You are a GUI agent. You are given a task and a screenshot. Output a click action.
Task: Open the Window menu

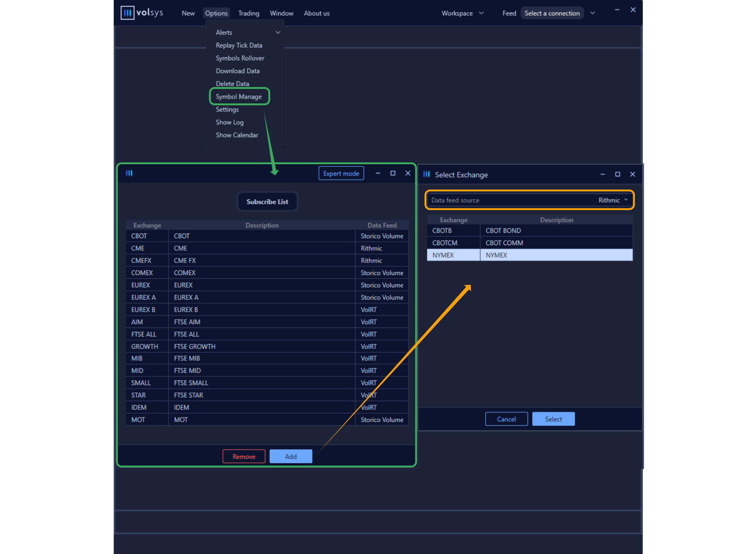tap(281, 13)
